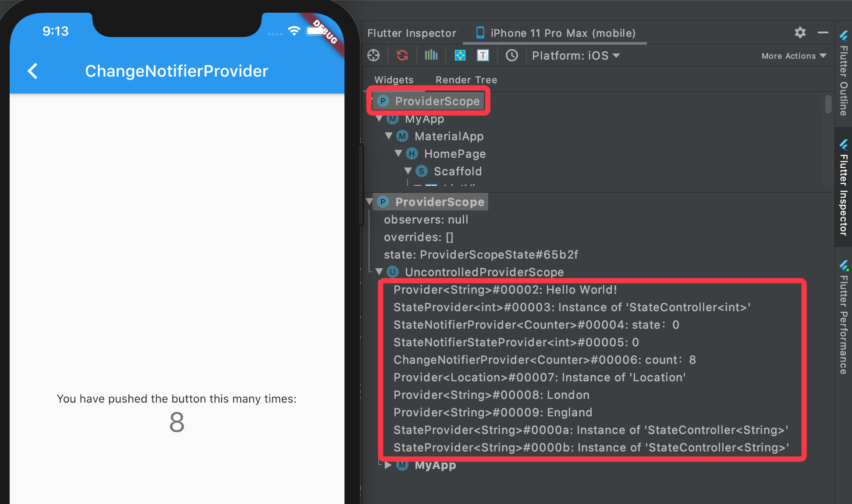Screen dimensions: 852x504
Task: Click the red Refresh widget tree icon
Action: 402,55
